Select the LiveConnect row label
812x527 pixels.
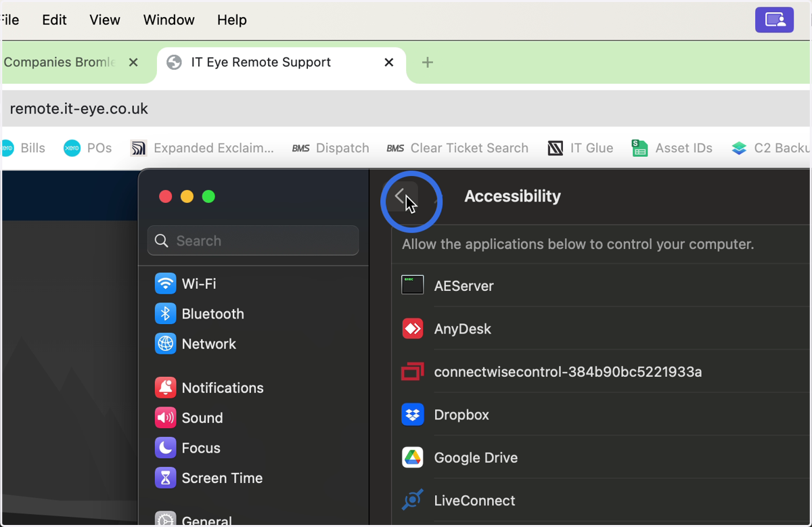(474, 501)
